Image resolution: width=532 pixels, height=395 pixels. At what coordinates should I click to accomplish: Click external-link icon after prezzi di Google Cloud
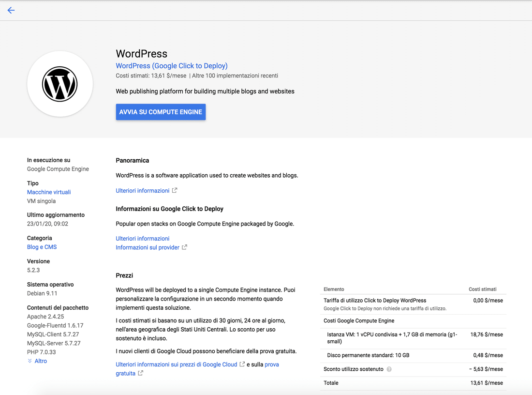242,364
